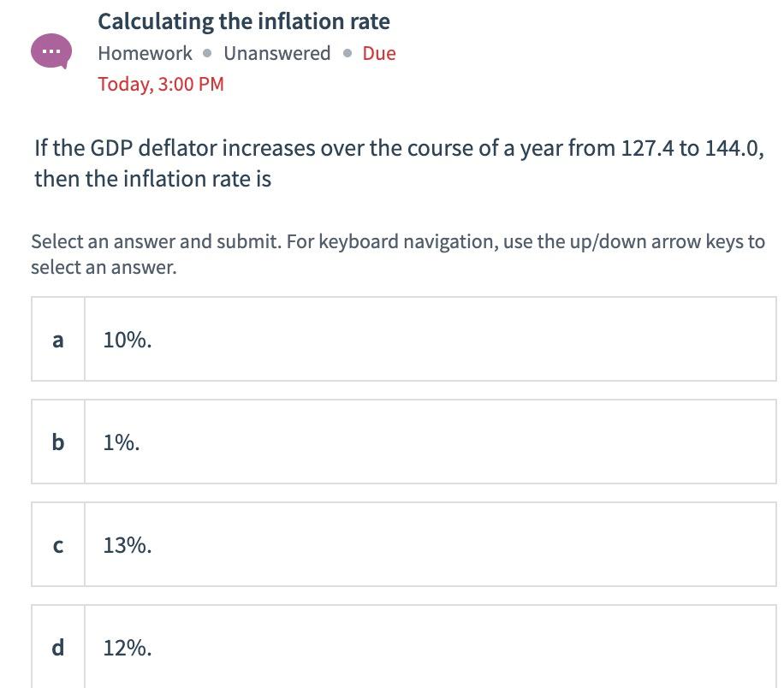Click the 'Calculating the inflation rate' title

pos(243,21)
